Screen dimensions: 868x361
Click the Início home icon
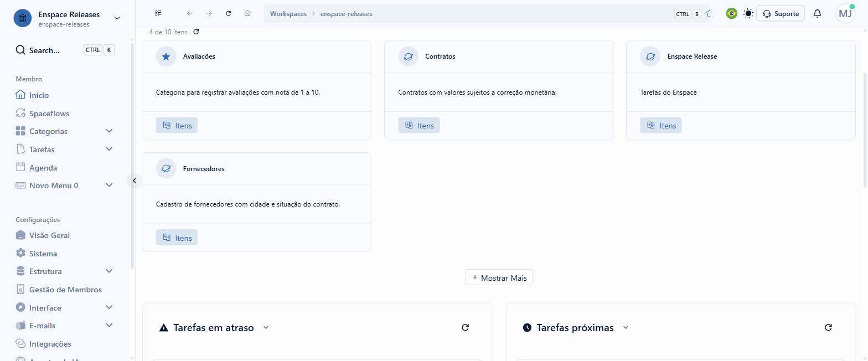20,95
